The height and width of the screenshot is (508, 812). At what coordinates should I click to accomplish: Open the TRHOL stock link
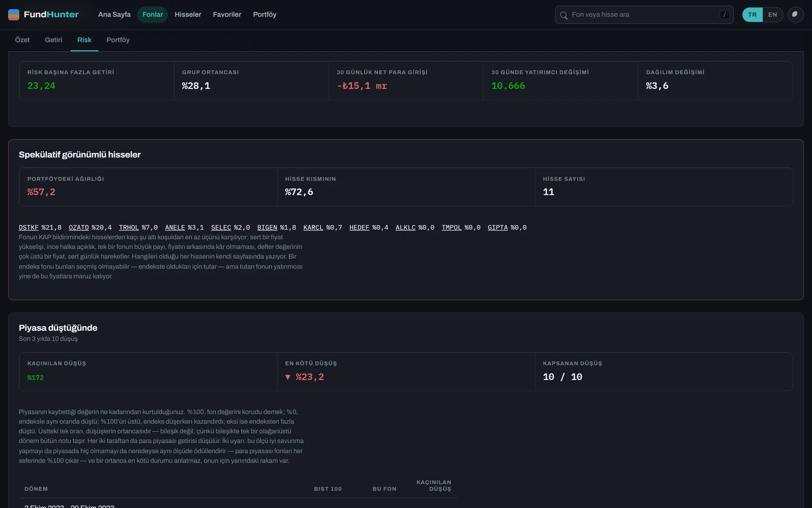click(x=128, y=228)
